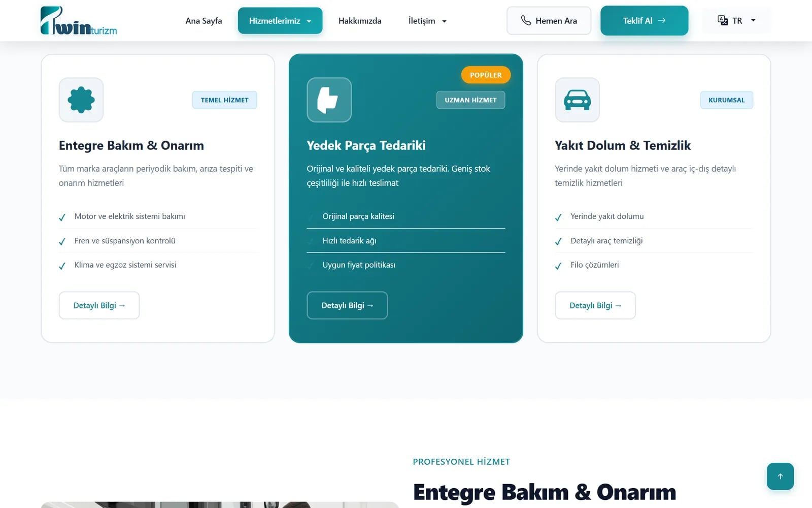The image size is (812, 508).
Task: Click checkmark beside Klima ve egzoz sistemi servisi
Action: (x=62, y=266)
